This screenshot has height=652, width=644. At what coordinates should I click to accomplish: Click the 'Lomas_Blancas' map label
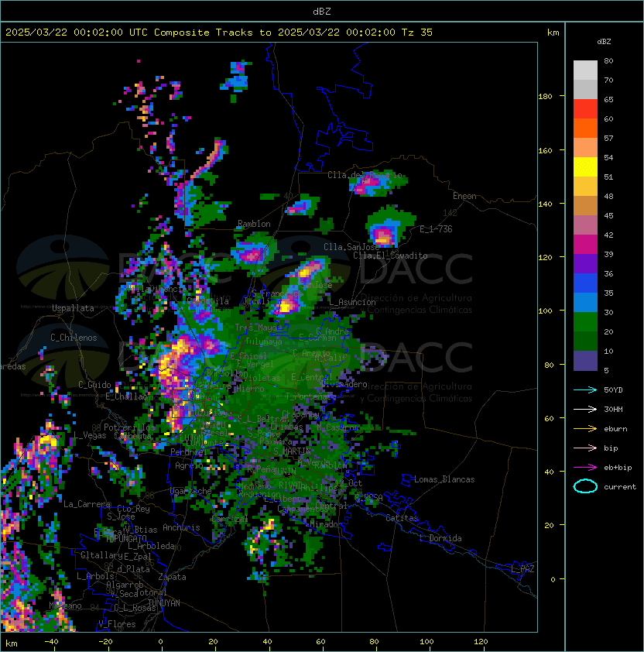444,479
